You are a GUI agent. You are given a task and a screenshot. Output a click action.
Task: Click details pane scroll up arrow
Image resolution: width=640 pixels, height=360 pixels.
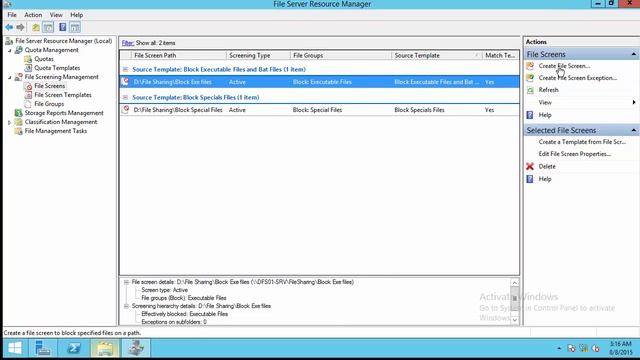coord(514,282)
